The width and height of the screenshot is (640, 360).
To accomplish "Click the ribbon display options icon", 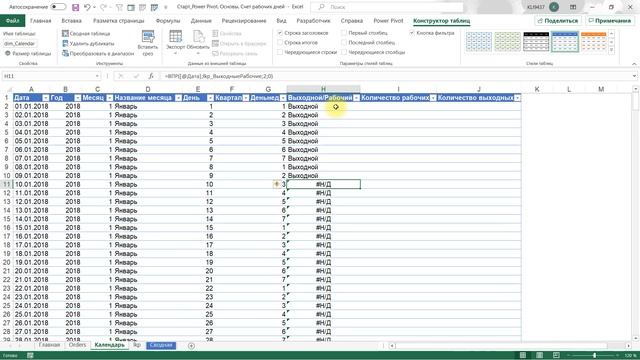I will (x=573, y=7).
